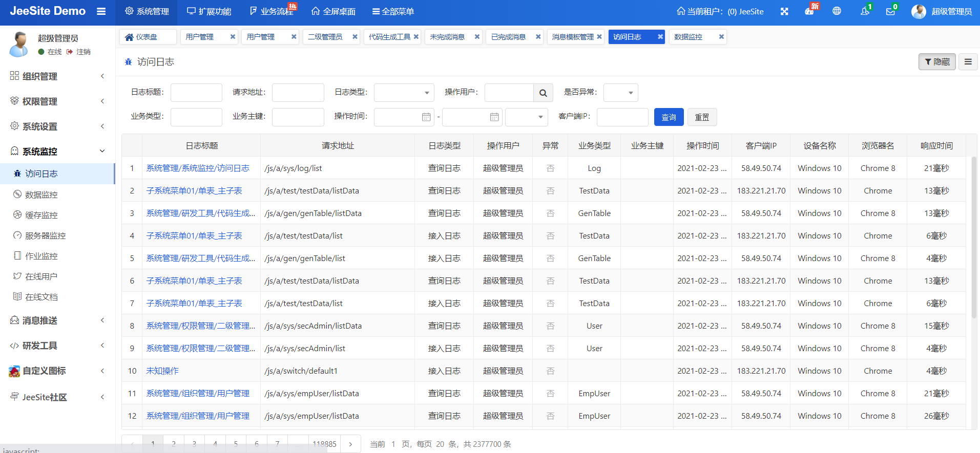This screenshot has width=980, height=453.
Task: Open the language globe icon
Action: 837,11
